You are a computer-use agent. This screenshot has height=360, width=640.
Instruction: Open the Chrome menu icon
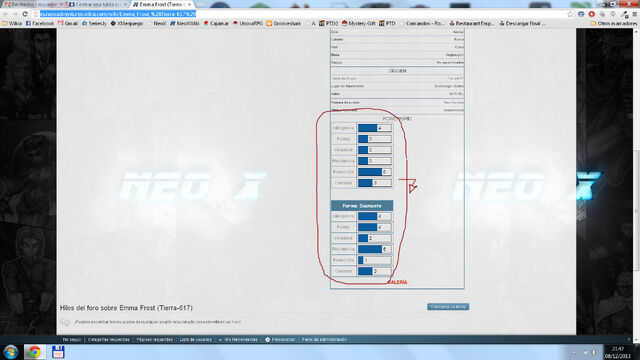(x=635, y=14)
